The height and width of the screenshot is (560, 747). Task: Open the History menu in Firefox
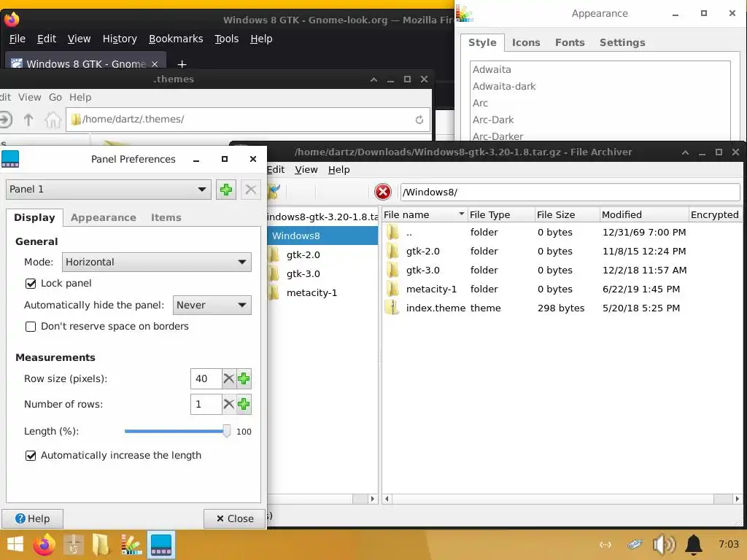(x=120, y=39)
